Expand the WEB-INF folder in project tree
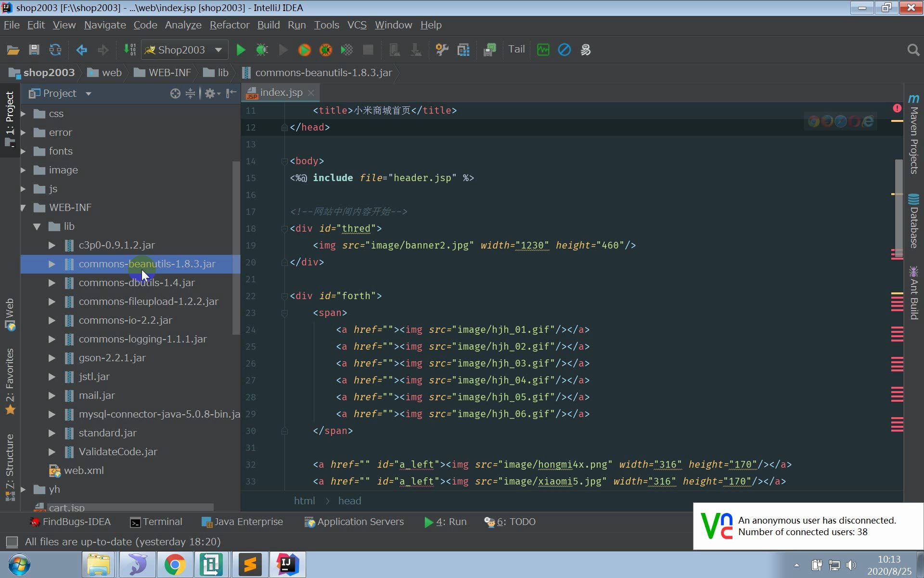 click(x=22, y=207)
